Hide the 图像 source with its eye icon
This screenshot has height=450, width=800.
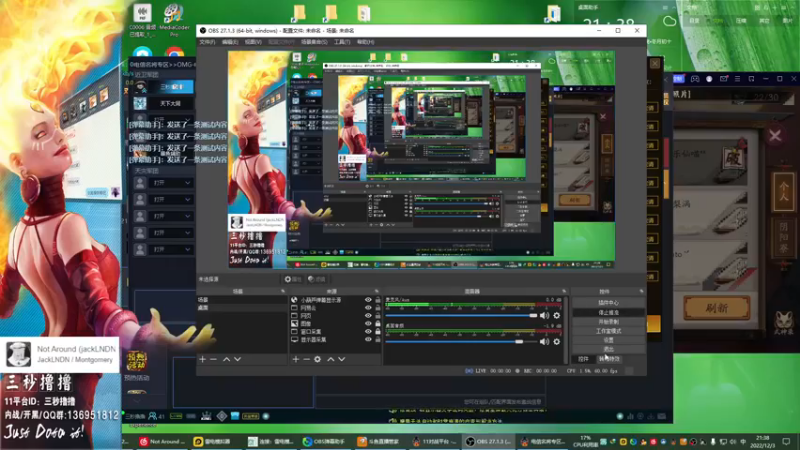click(x=368, y=323)
